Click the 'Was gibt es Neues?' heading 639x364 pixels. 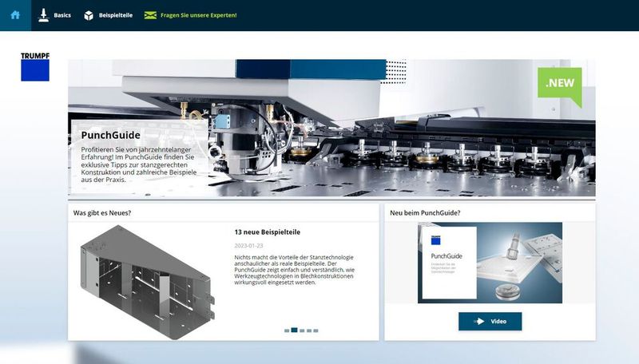click(102, 213)
